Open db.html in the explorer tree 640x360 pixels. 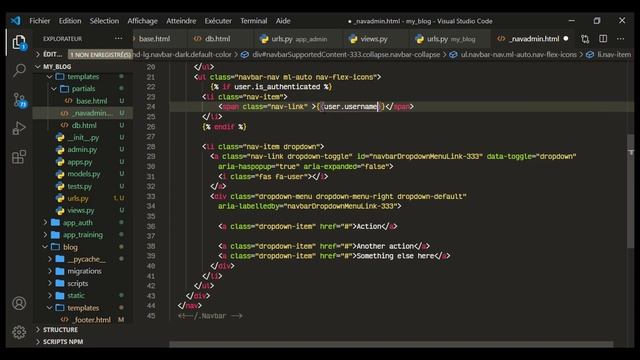[x=83, y=125]
